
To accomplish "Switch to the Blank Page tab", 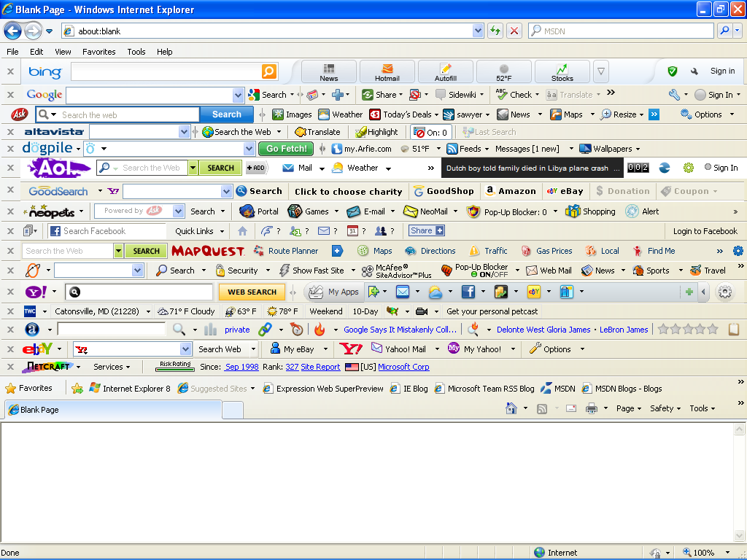I will click(113, 410).
